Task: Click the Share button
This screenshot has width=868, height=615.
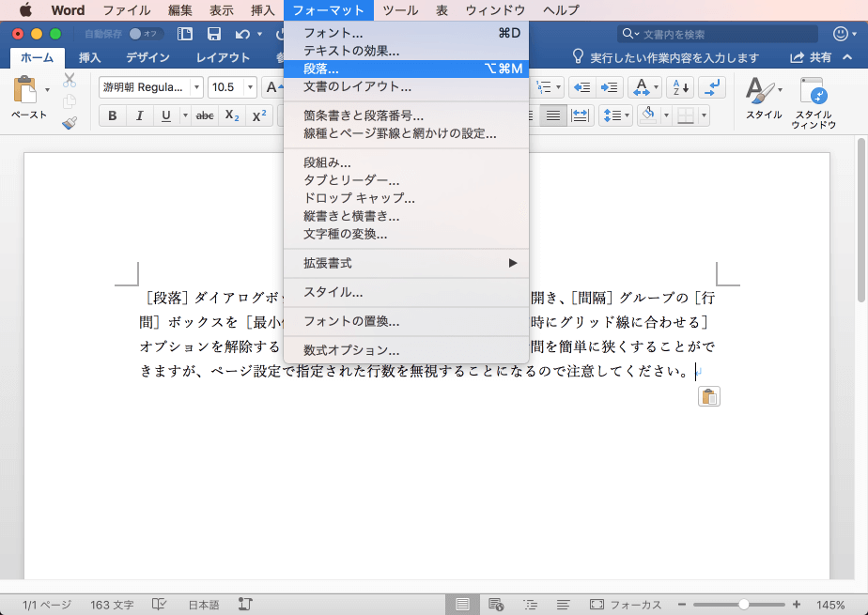Action: (812, 57)
